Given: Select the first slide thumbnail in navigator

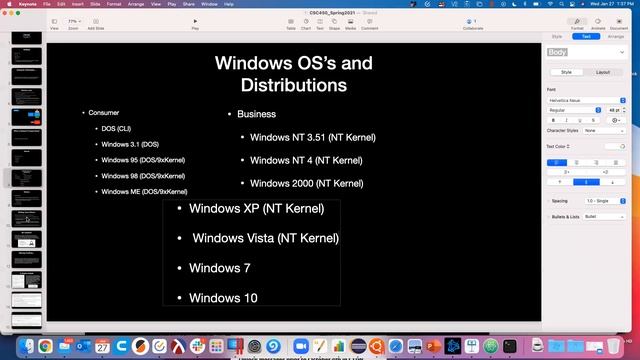Looking at the screenshot, I should (x=27, y=38).
